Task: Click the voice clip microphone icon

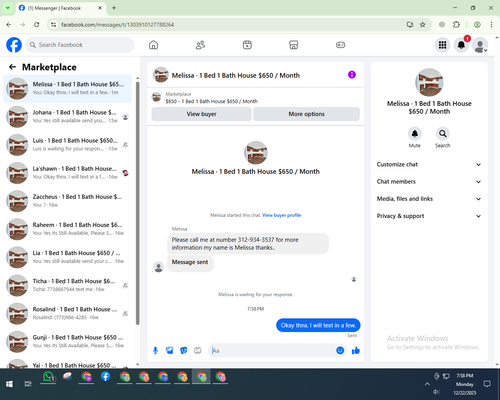Action: coord(155,350)
